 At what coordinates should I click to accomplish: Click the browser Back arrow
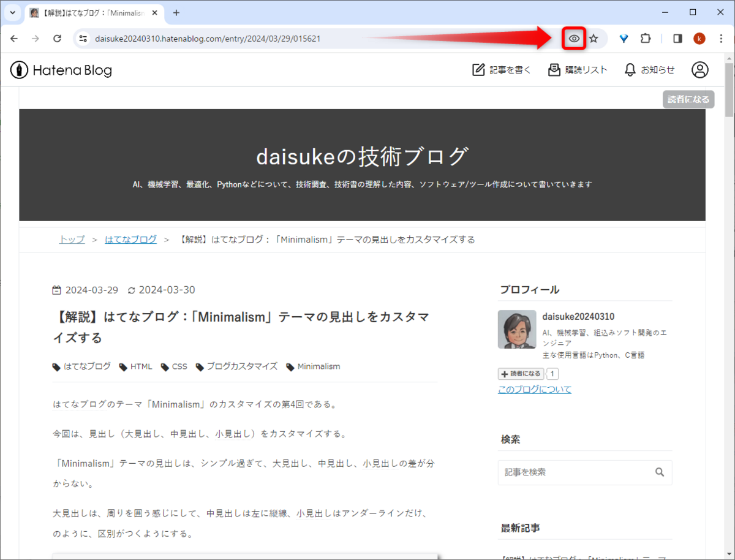click(14, 39)
